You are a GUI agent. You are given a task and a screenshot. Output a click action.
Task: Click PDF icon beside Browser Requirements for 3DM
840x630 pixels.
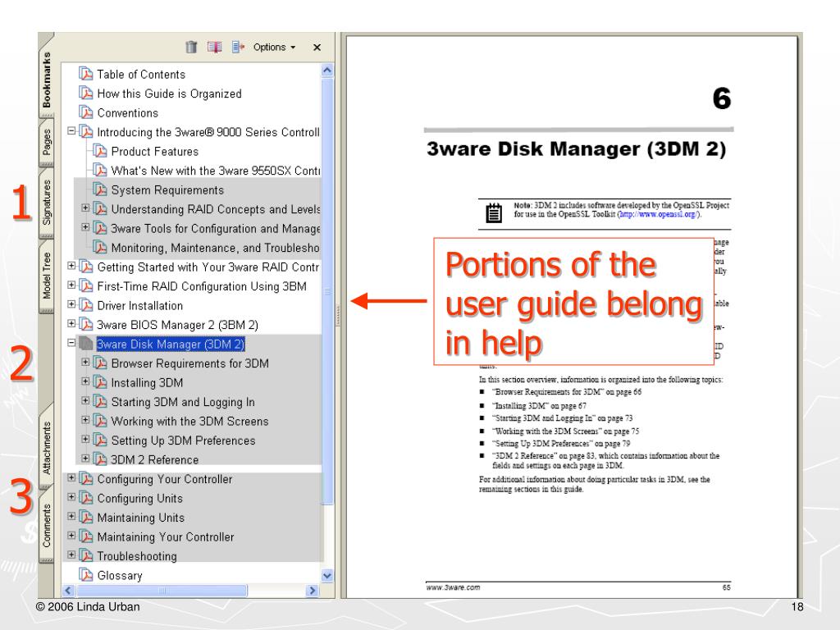[99, 363]
